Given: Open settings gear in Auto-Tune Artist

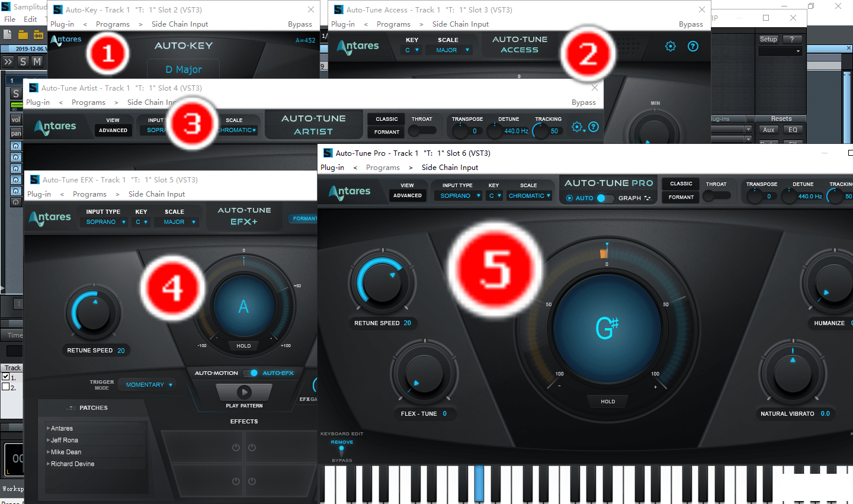Looking at the screenshot, I should click(577, 127).
